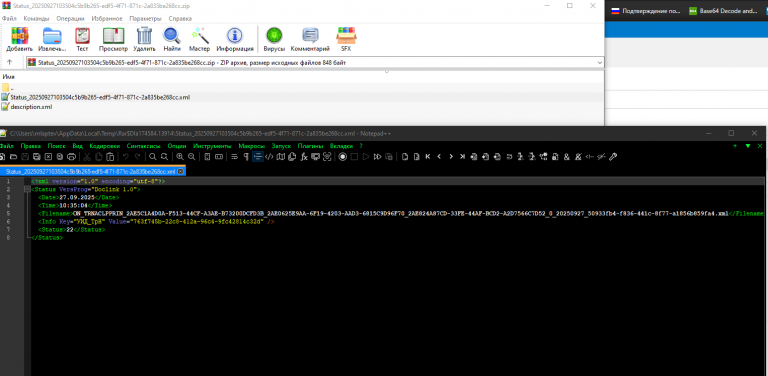Image resolution: width=768 pixels, height=376 pixels.
Task: Click the wrench icon in Notepad++ toolbar
Action: pyautogui.click(x=613, y=157)
